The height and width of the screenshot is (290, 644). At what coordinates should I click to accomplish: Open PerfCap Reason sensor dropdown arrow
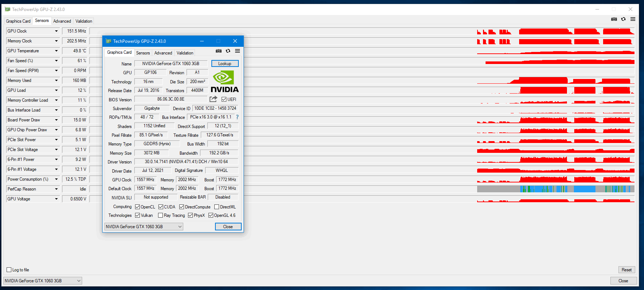click(56, 189)
